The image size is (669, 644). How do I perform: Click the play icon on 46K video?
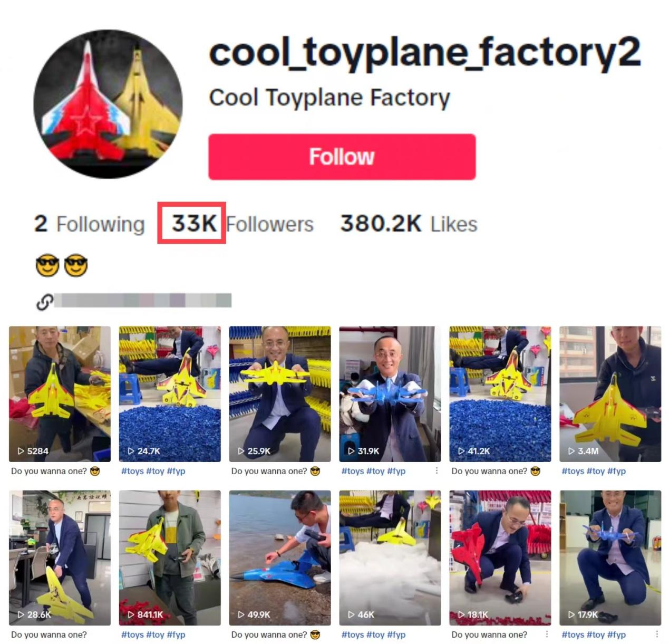351,614
